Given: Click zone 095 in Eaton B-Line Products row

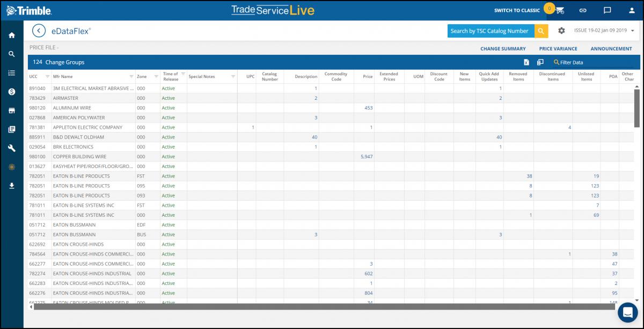Looking at the screenshot, I should pyautogui.click(x=141, y=186).
